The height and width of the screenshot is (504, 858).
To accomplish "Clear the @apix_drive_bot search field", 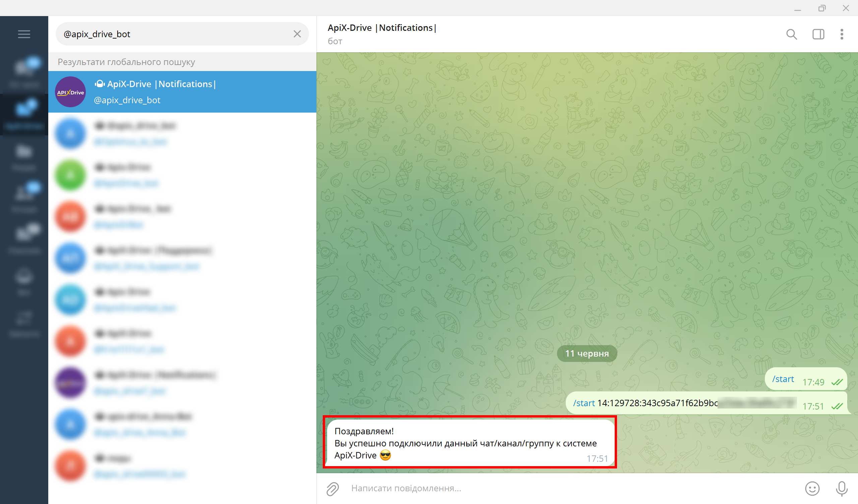I will click(x=297, y=34).
